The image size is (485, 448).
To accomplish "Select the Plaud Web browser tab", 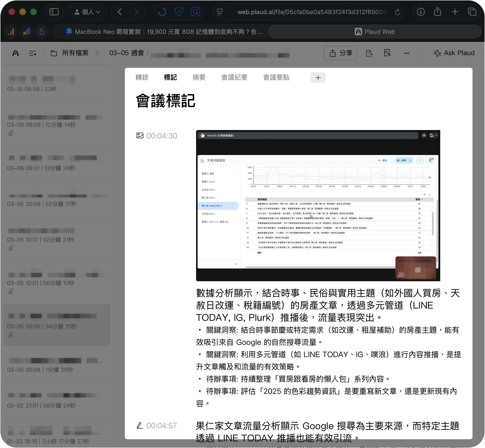I will [x=374, y=32].
